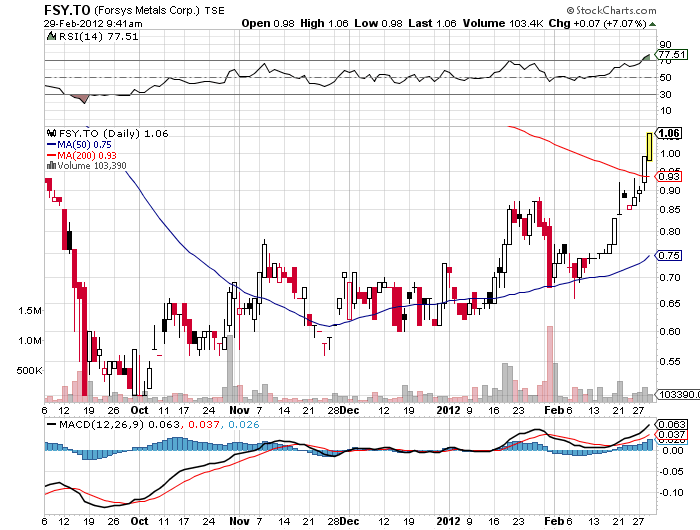Click the blue 0.026 histogram value in legend
Image resolution: width=700 pixels, height=530 pixels.
click(x=244, y=424)
